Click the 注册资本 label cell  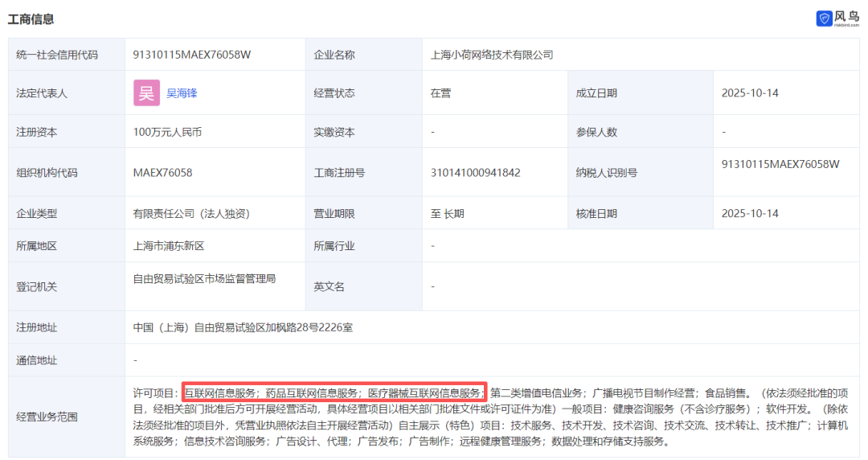coord(67,131)
